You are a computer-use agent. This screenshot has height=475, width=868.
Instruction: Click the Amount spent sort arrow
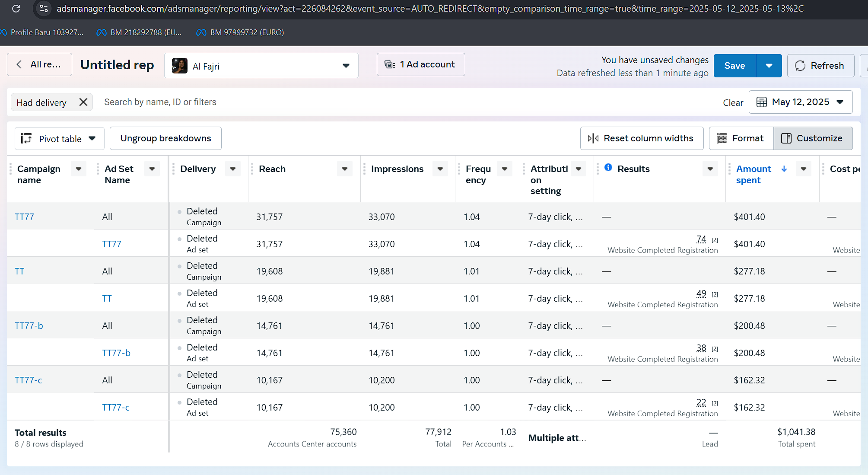tap(784, 169)
